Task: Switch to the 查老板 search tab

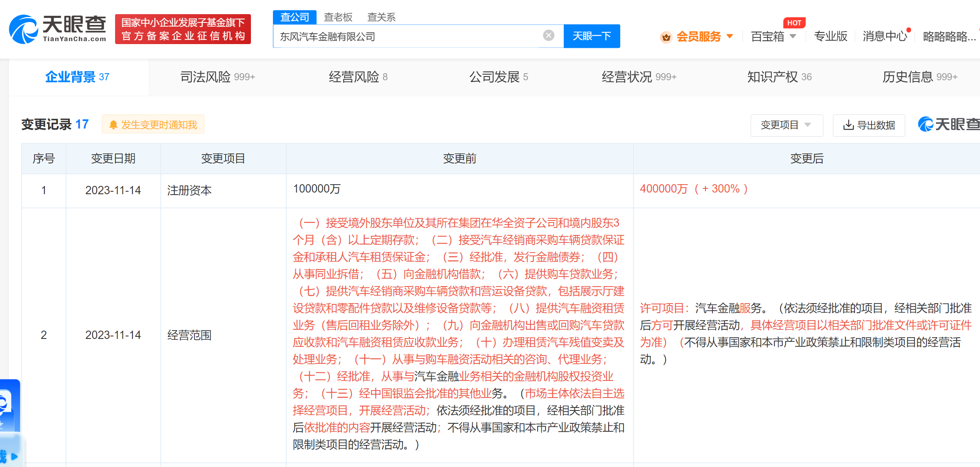Action: point(338,17)
